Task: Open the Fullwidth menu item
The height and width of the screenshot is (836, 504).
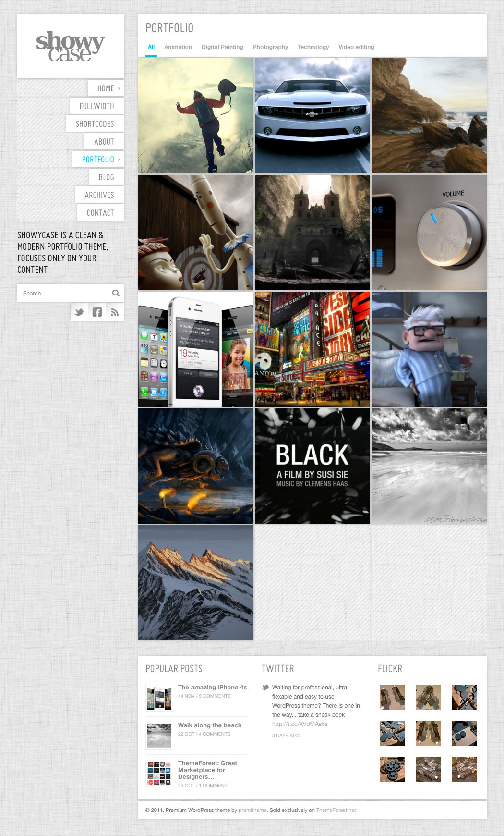Action: click(x=96, y=106)
